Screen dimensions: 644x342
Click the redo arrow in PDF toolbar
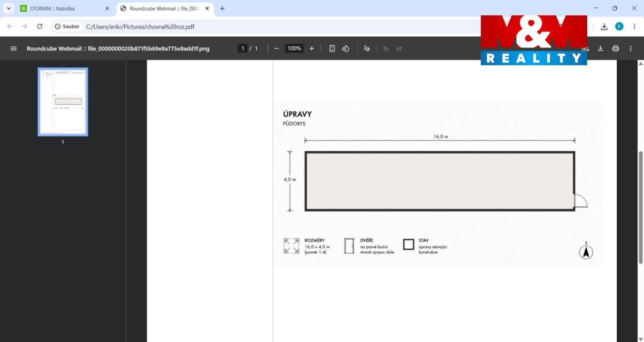click(x=399, y=48)
